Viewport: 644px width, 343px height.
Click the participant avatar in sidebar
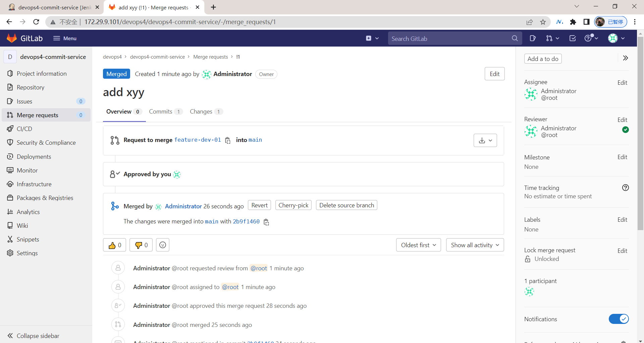(529, 291)
